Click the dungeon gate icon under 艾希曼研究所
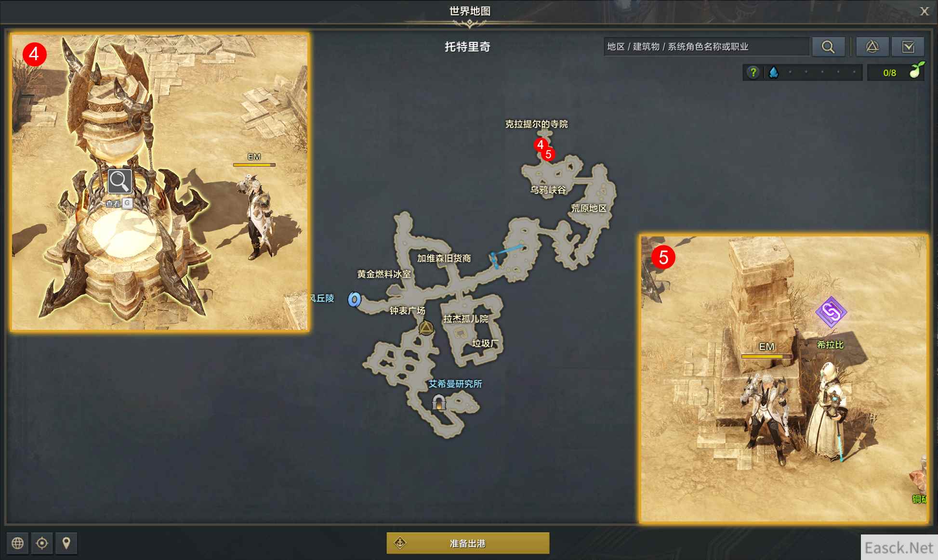938x560 pixels. (438, 402)
